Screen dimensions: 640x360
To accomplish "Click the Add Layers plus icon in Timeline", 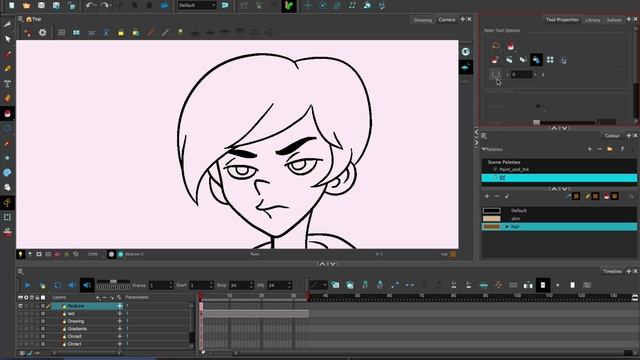I will (x=98, y=298).
